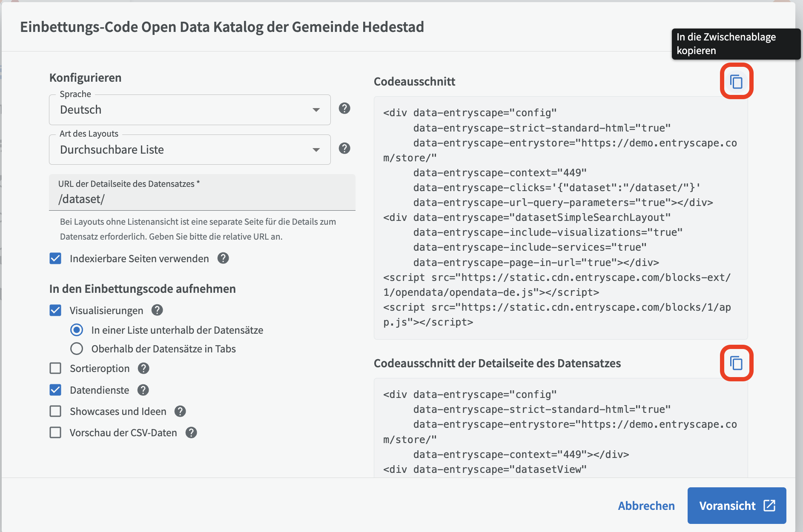Click Abbrechen to cancel the dialog
This screenshot has height=532, width=803.
coord(646,506)
